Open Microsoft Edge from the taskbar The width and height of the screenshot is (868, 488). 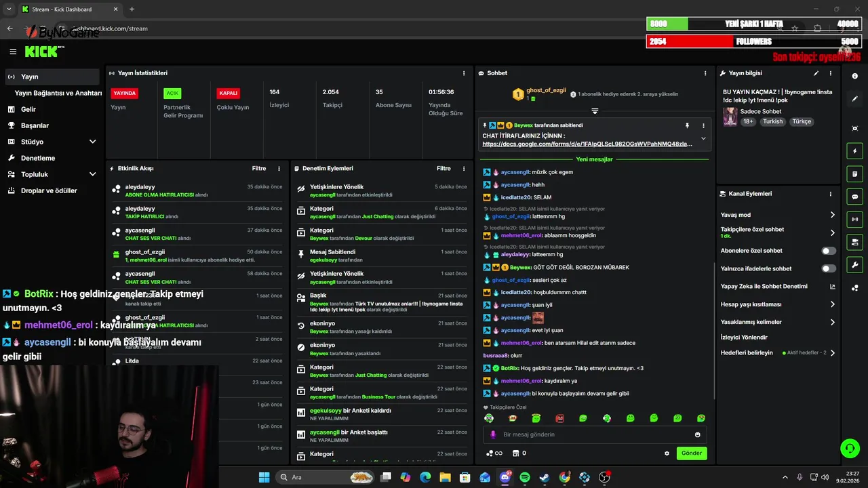coord(425,477)
